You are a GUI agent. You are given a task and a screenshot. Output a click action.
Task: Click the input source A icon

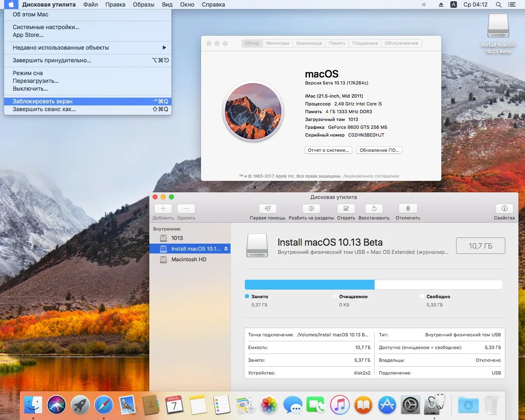pos(454,5)
